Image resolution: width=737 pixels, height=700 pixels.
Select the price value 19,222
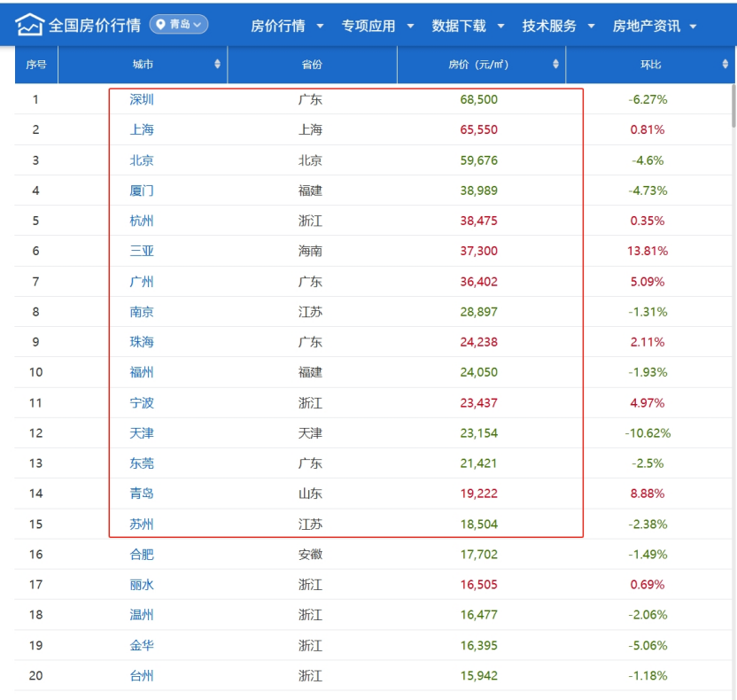pos(478,494)
